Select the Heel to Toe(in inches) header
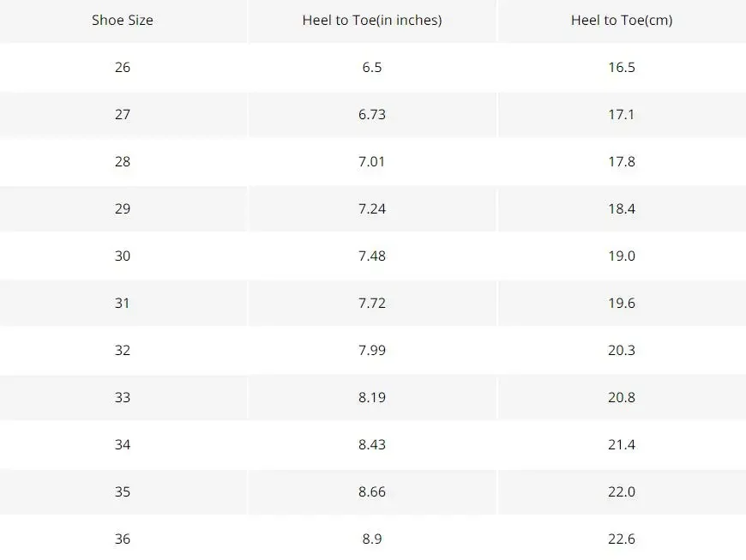746x560 pixels. pyautogui.click(x=372, y=21)
